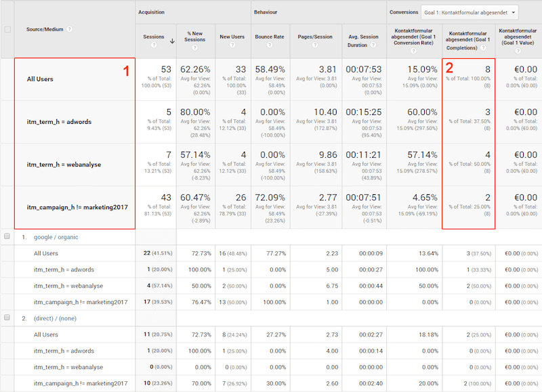Click the help icon beside Source/Medium

[70, 29]
